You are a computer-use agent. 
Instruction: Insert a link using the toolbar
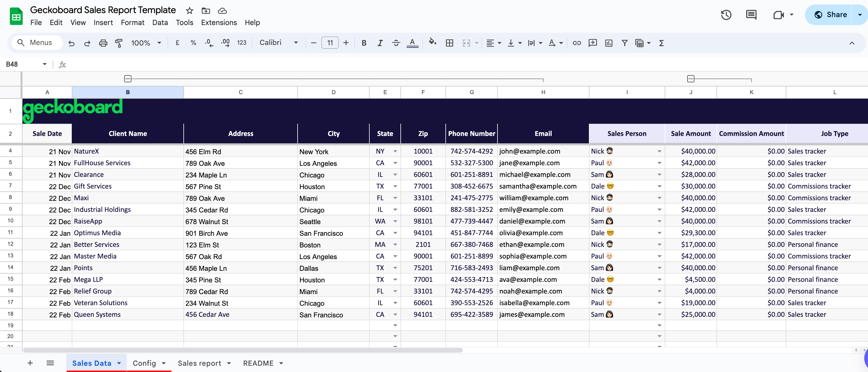tap(577, 43)
